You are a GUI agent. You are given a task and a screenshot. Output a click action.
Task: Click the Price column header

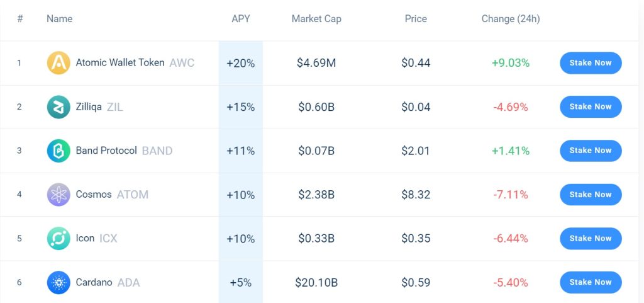[416, 19]
